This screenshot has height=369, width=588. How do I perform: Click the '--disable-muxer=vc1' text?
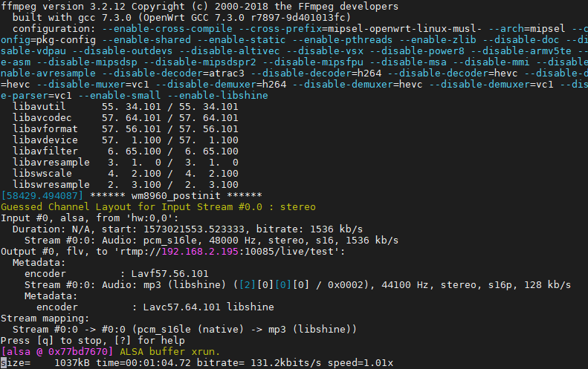[93, 85]
